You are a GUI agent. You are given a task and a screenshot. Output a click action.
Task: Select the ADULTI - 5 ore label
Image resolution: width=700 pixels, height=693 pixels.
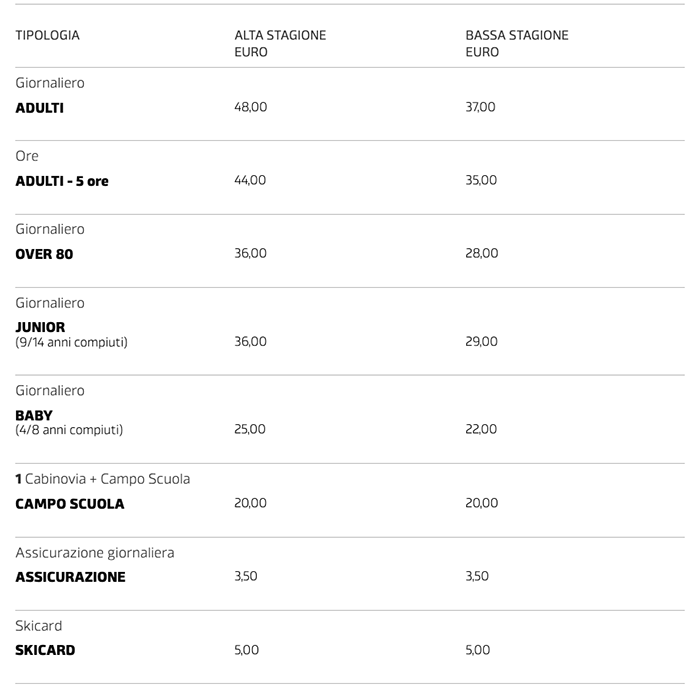tap(62, 181)
